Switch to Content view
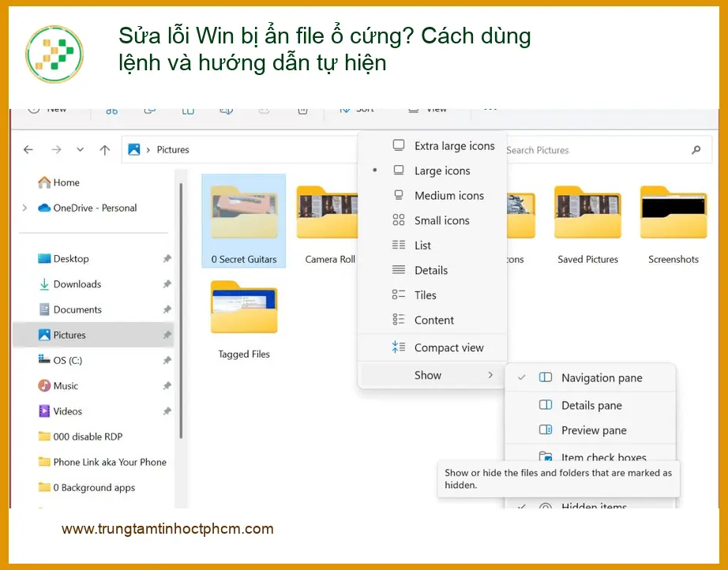 (x=432, y=320)
